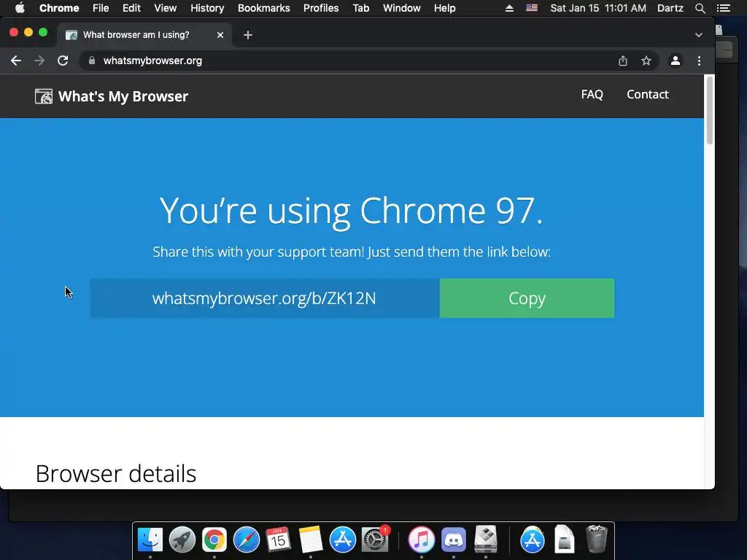Open the disk image file icon in the Dock
Screen dimensions: 747x560
click(x=565, y=540)
